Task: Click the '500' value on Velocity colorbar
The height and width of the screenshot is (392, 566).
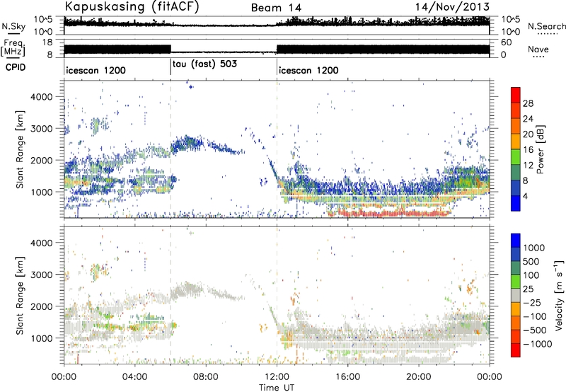Action: (531, 261)
